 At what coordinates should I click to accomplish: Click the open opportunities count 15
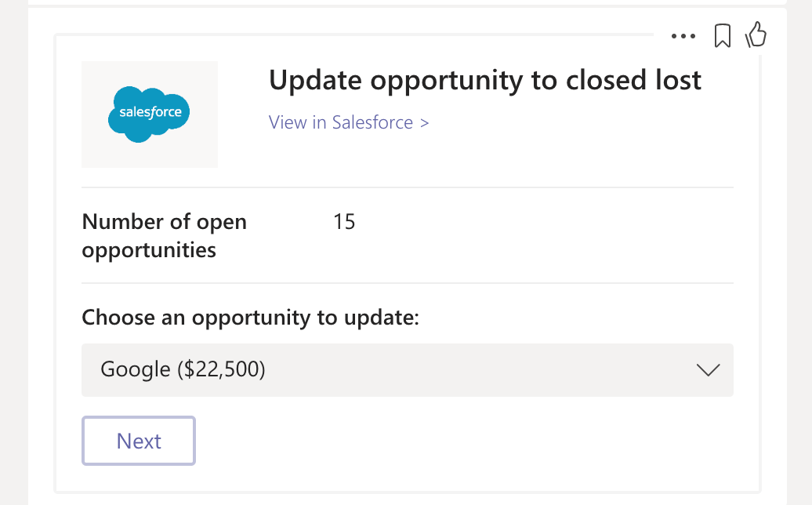pos(344,222)
